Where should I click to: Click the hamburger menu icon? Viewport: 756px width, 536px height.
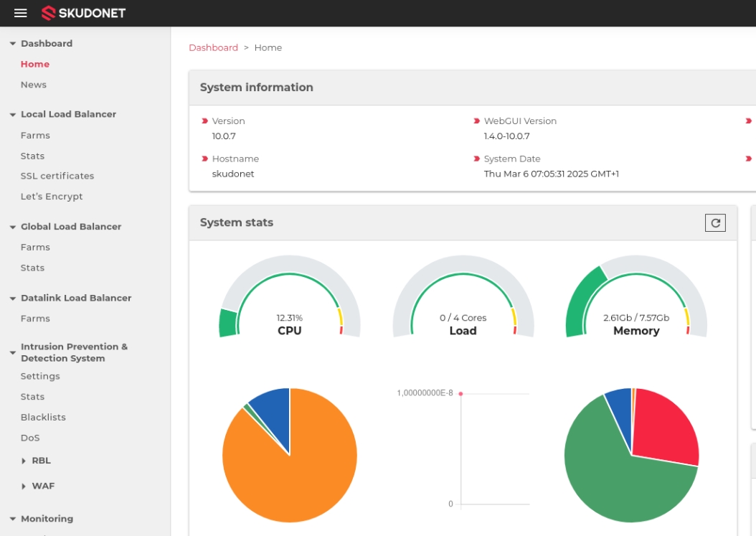point(20,13)
